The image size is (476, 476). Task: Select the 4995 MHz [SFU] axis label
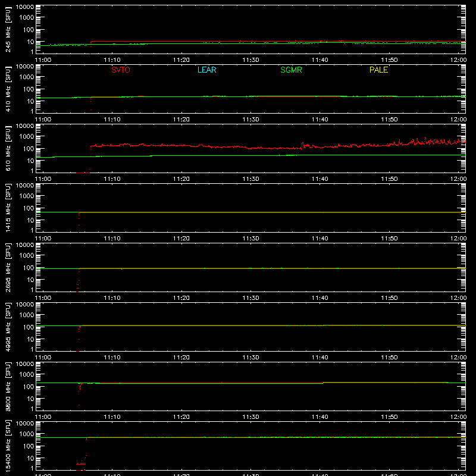click(x=8, y=327)
